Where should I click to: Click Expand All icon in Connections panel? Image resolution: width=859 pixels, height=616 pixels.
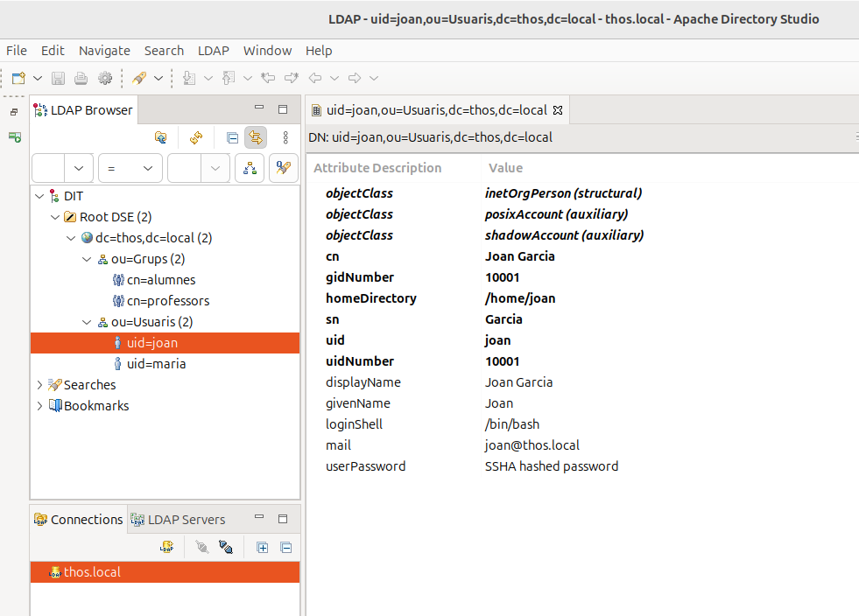click(x=263, y=548)
